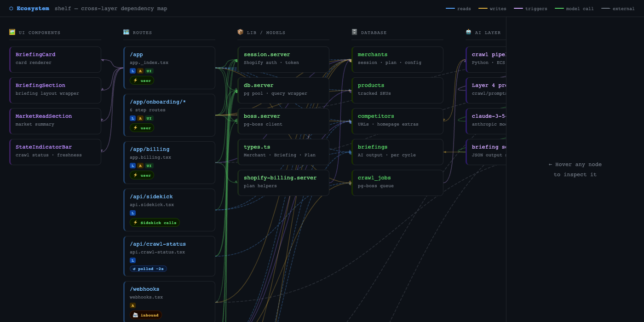The height and width of the screenshot is (322, 644).
Task: Click the Ecosystem hexagon logo icon
Action: (11, 8)
